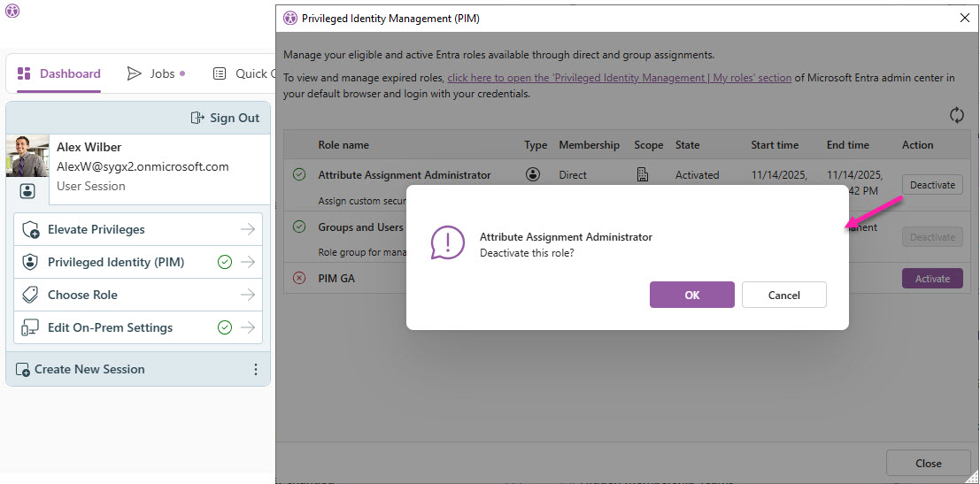The height and width of the screenshot is (484, 980).
Task: Click the Create New Session icon
Action: point(23,370)
